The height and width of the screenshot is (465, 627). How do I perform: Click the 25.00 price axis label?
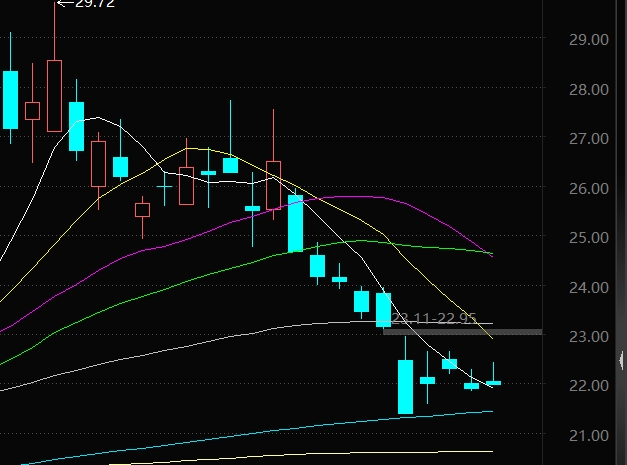tap(589, 237)
